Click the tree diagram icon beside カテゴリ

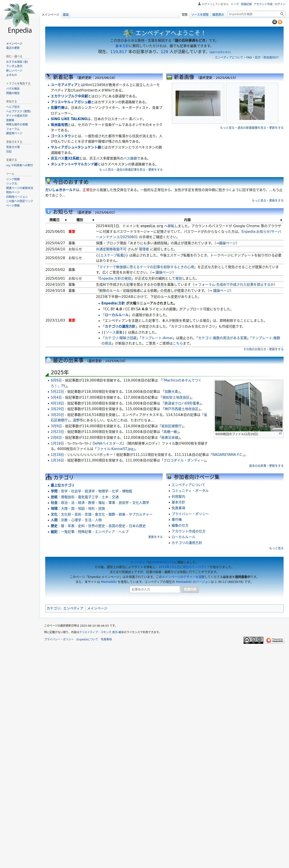click(49, 477)
